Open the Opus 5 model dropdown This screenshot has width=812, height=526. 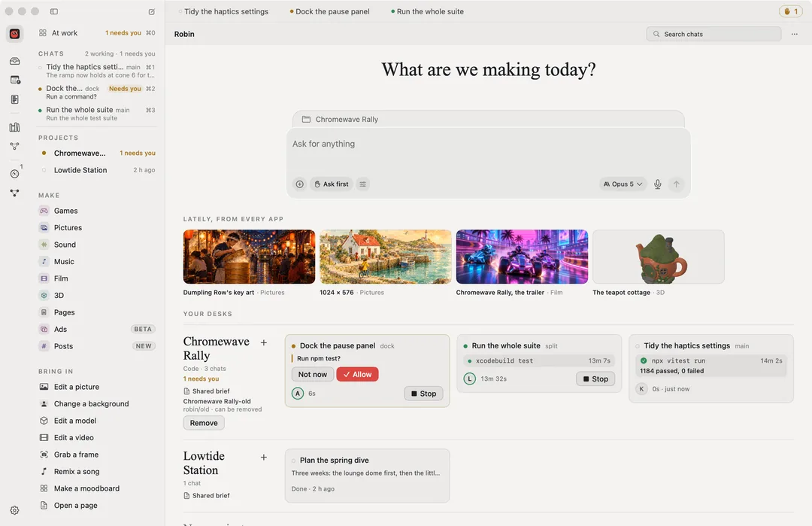click(x=623, y=184)
